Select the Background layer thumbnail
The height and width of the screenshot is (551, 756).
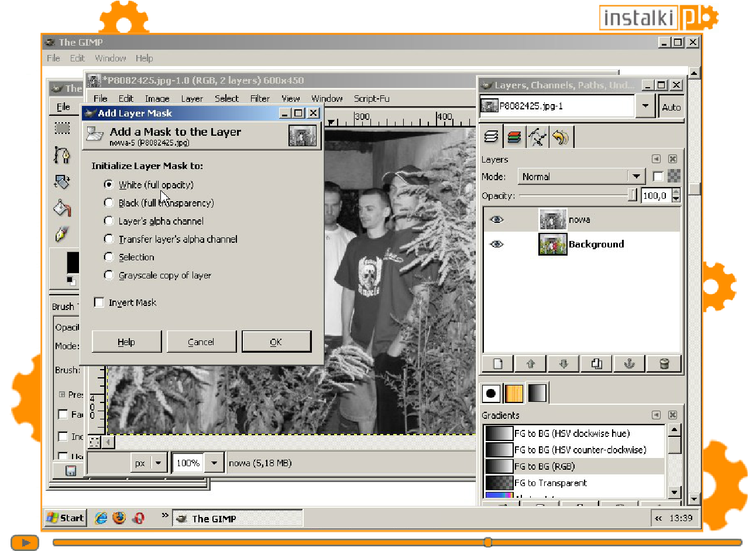pyautogui.click(x=552, y=244)
